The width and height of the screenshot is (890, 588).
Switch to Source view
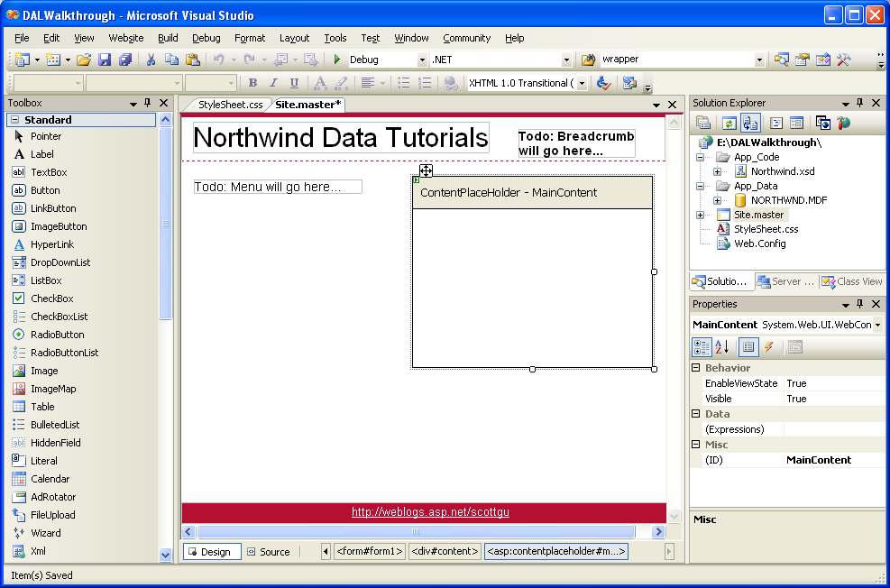[x=269, y=552]
